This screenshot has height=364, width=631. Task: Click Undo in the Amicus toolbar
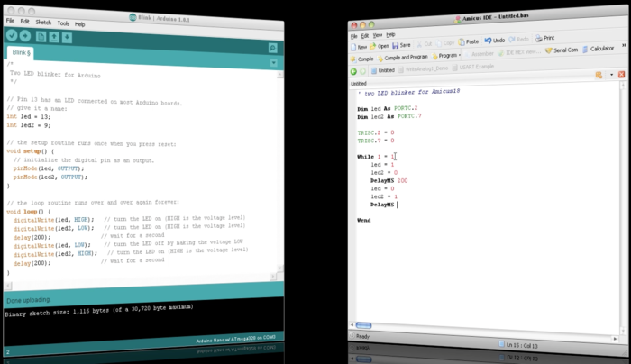click(494, 41)
